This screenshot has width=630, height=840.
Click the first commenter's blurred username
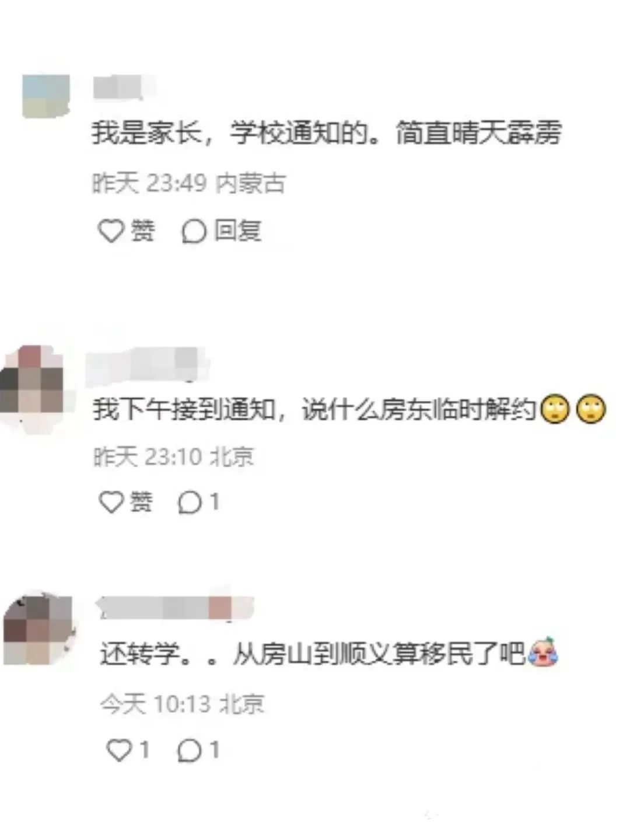(118, 88)
